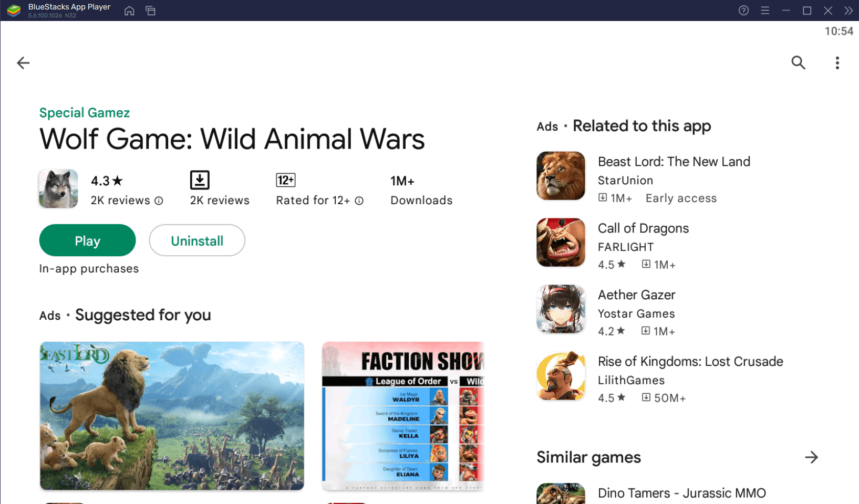Click the 10:54 clock
The image size is (859, 504).
point(839,31)
